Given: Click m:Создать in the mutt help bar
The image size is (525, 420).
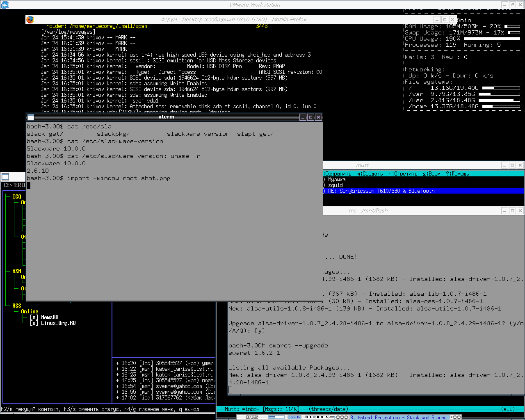Looking at the screenshot, I should click(x=370, y=173).
